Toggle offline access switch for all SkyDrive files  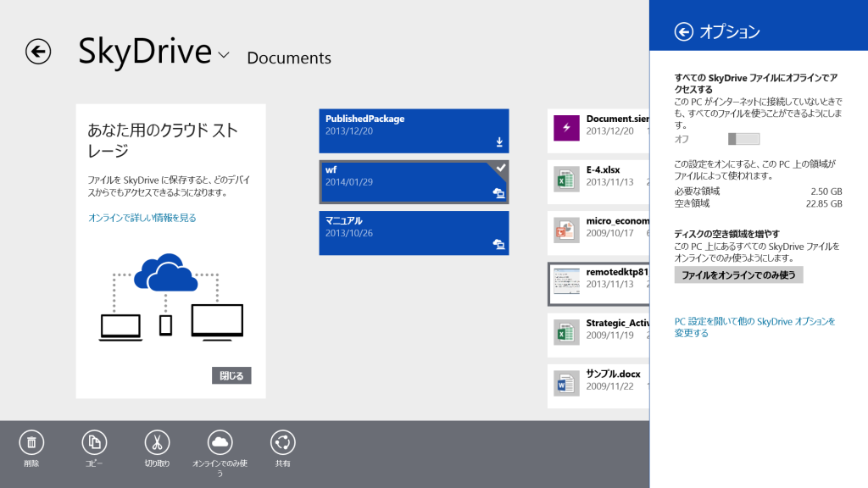[x=743, y=139]
